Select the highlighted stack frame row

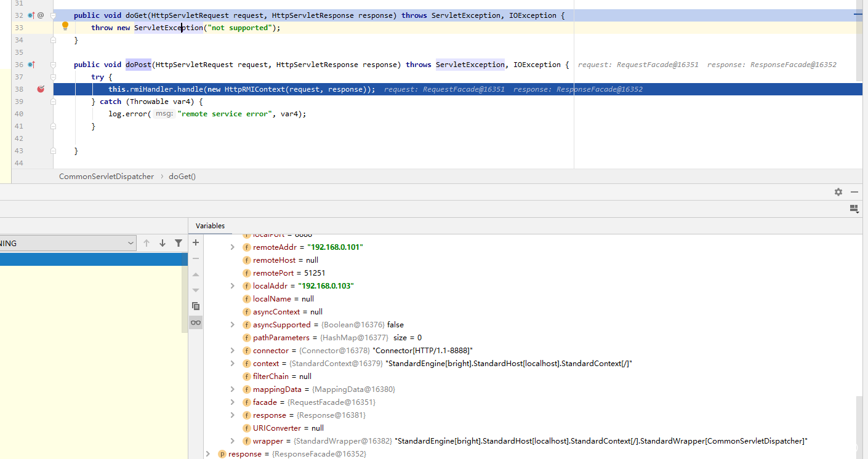click(x=92, y=260)
